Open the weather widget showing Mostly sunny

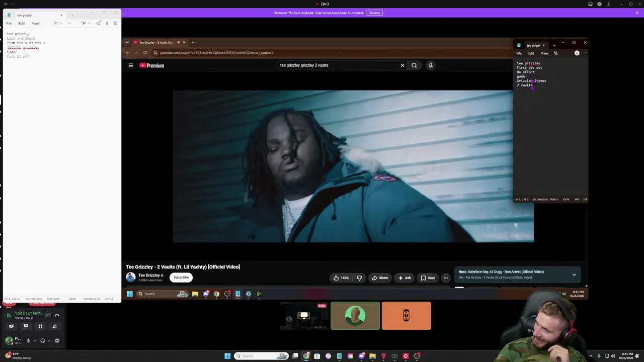point(18,356)
